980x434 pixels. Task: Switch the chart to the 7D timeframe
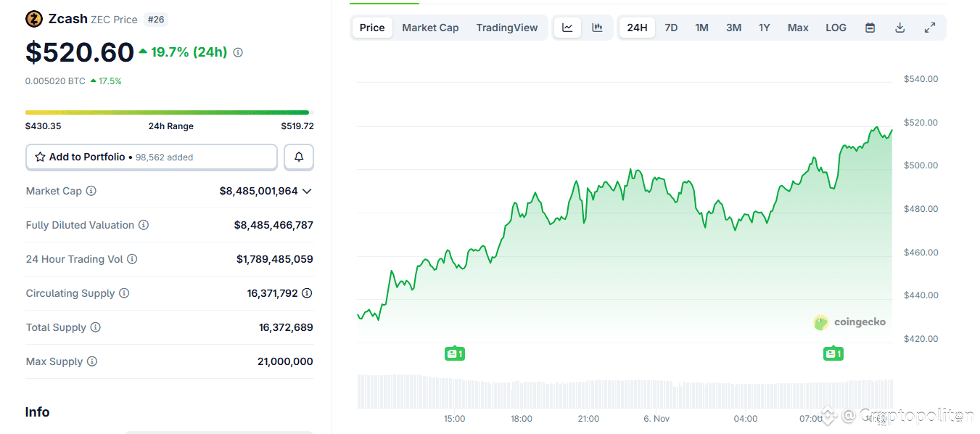pyautogui.click(x=671, y=27)
